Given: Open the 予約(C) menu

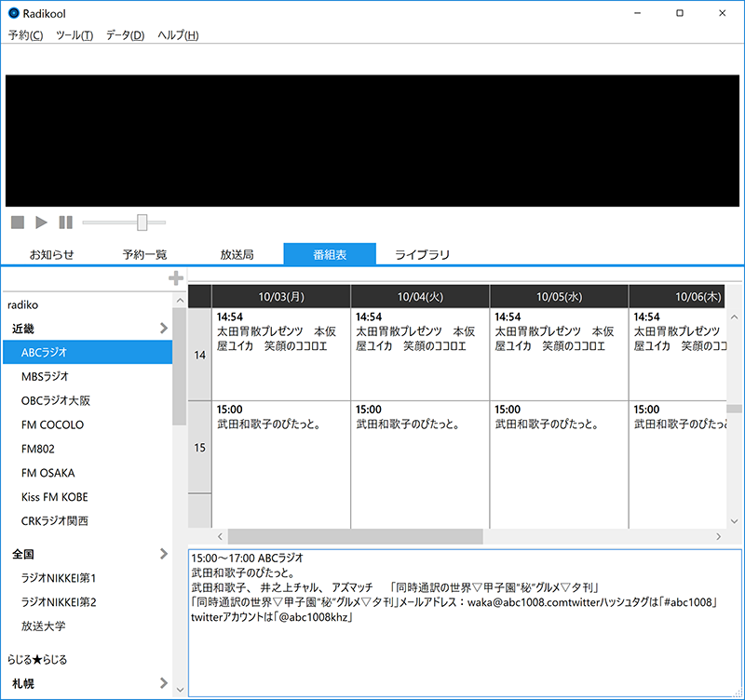Looking at the screenshot, I should click(26, 35).
